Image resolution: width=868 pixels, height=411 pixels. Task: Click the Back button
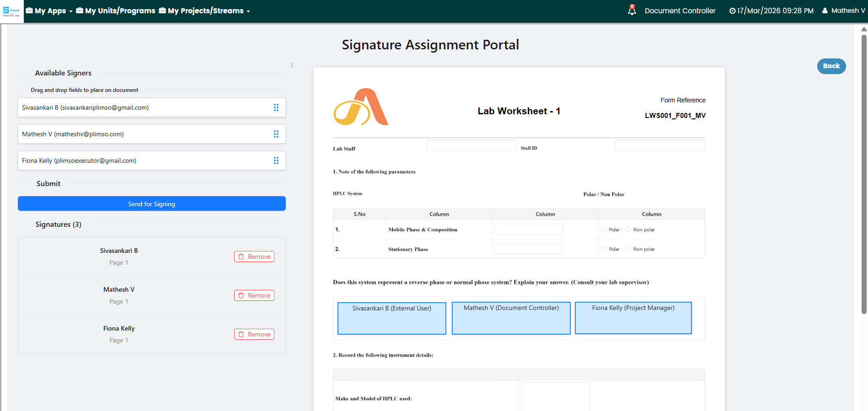click(x=831, y=66)
